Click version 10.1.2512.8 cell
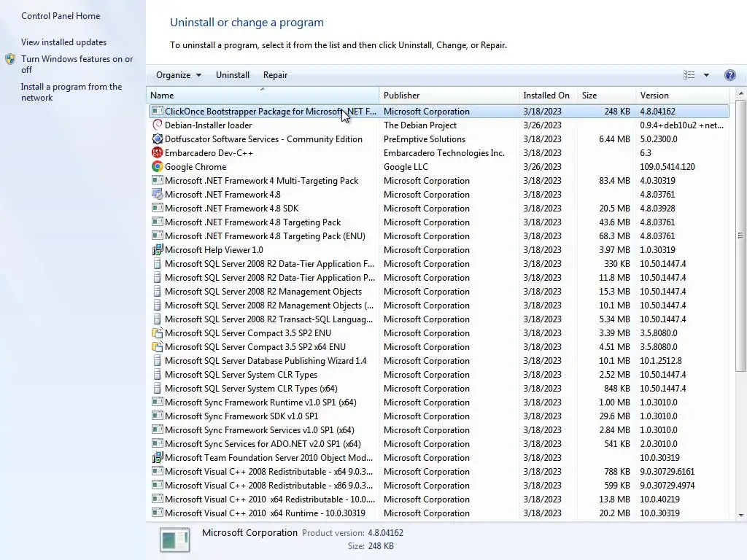 (661, 360)
